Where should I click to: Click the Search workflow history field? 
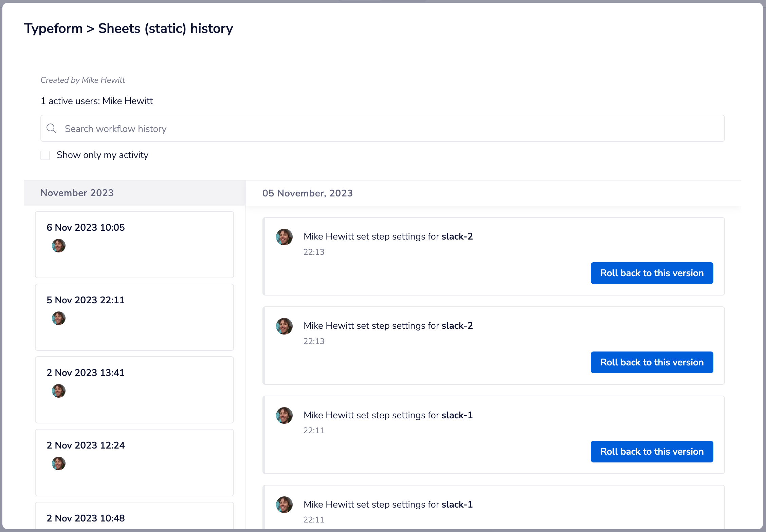(238, 128)
